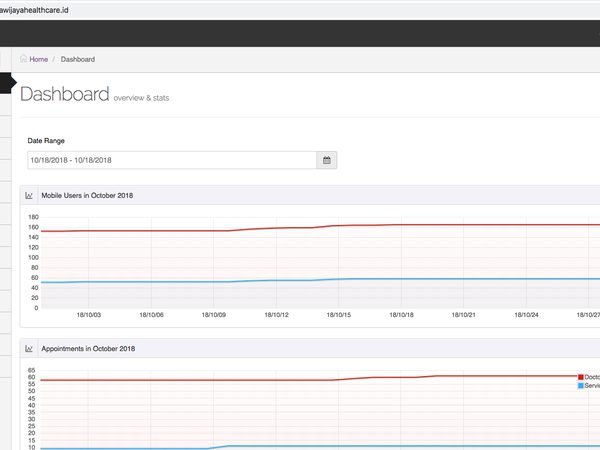Click the Dashboard page heading

click(65, 94)
